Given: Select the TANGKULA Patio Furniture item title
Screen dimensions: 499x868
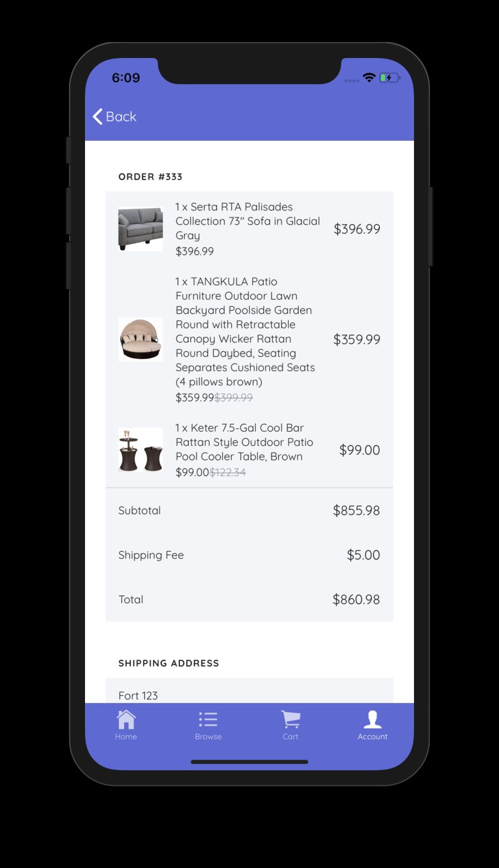Looking at the screenshot, I should [245, 331].
